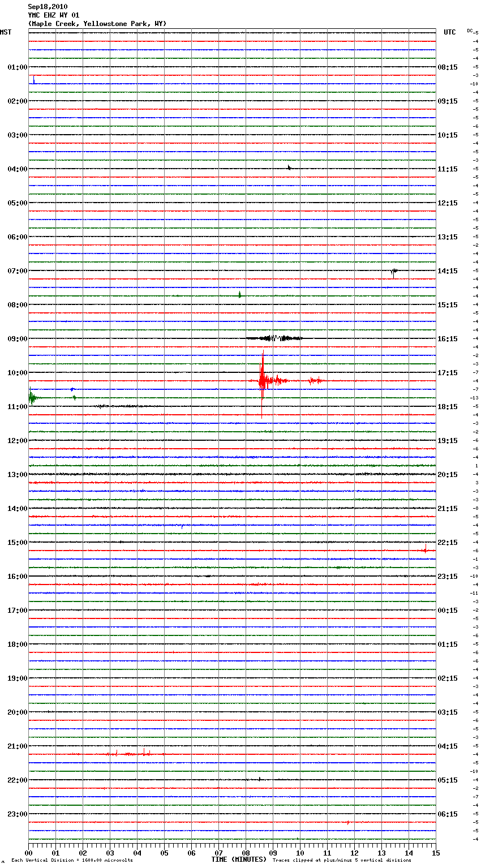Click the Maple Creek, Yellowstone Park location label
The width and height of the screenshot is (481, 868).
point(97,24)
